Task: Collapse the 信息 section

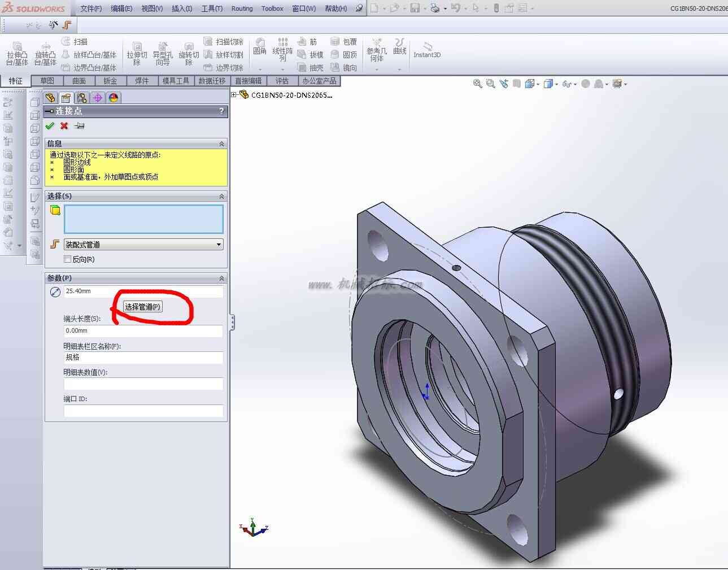Action: click(x=221, y=143)
